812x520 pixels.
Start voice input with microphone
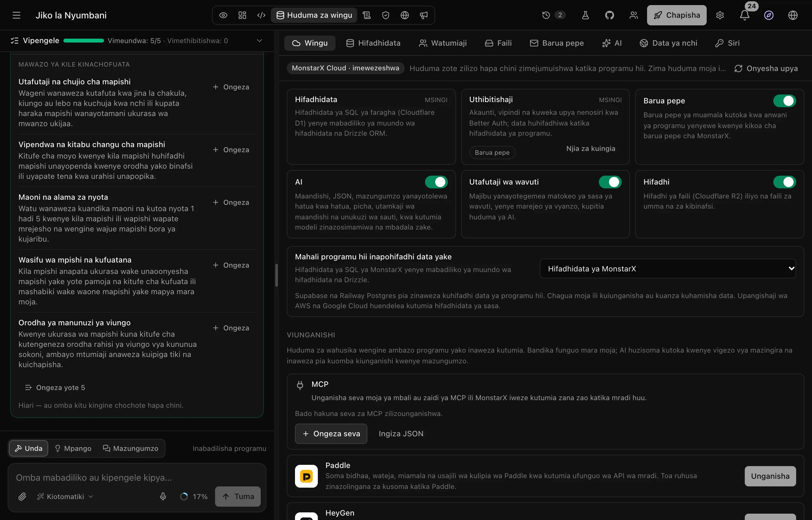click(163, 496)
